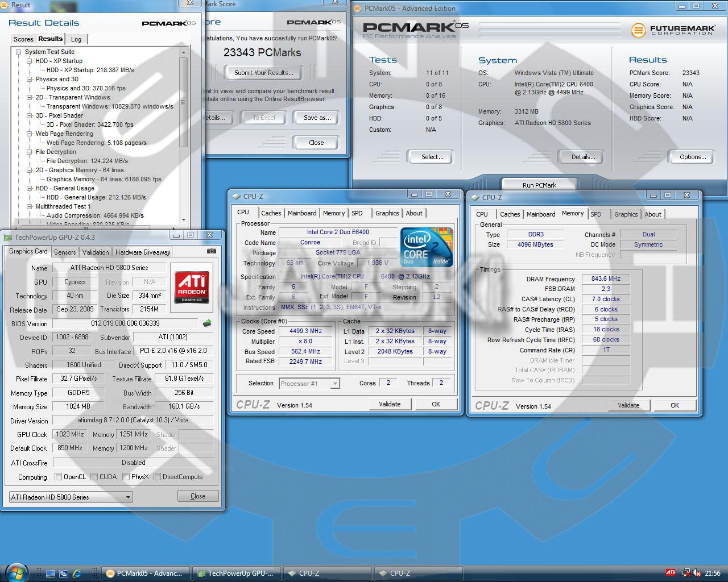Select 'Audio Compression: 4664.994 KB/s' row
This screenshot has height=582, width=728.
pos(95,215)
